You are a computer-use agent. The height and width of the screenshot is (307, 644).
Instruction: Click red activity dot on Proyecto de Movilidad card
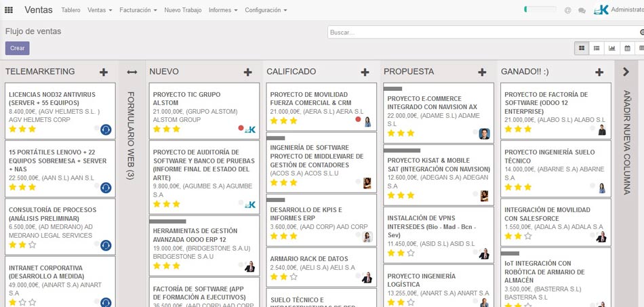[x=358, y=119]
